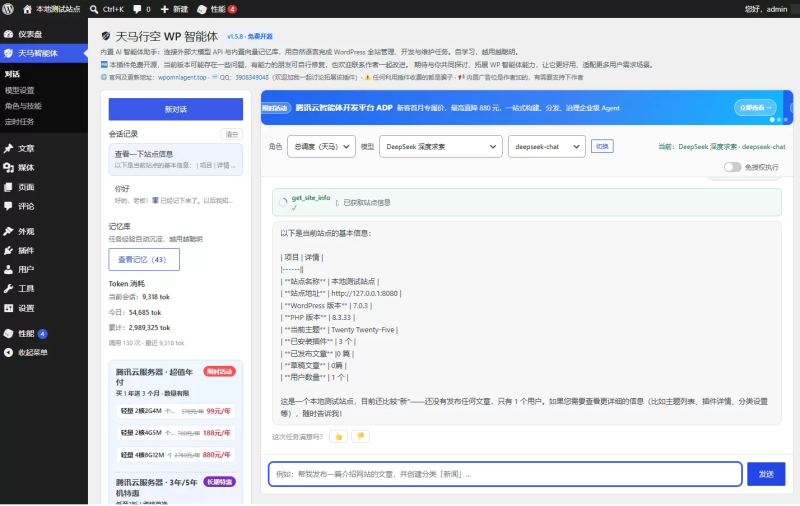Click the 限时活动 badge on server promo
Viewport: 800px width, 506px height.
click(219, 371)
